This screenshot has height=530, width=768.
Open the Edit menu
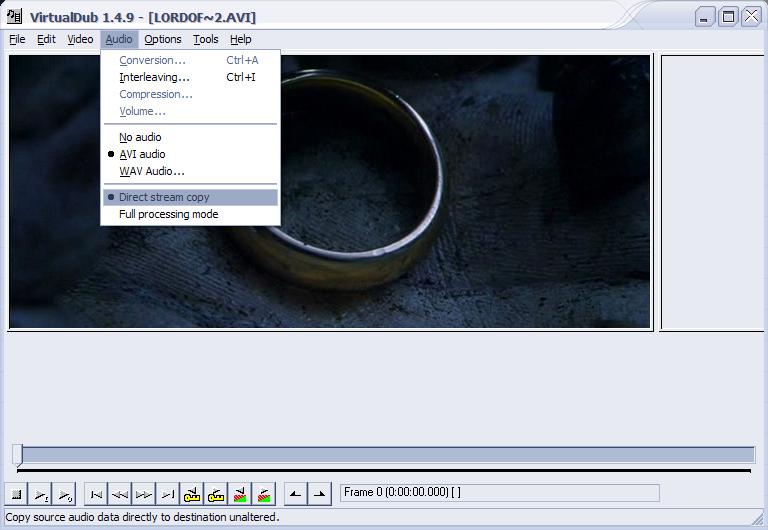click(x=46, y=39)
